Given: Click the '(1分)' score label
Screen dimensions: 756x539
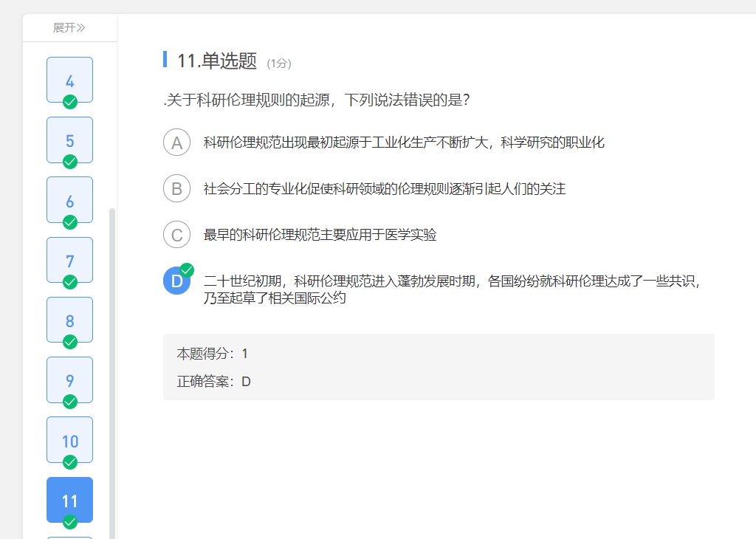Looking at the screenshot, I should coord(279,63).
